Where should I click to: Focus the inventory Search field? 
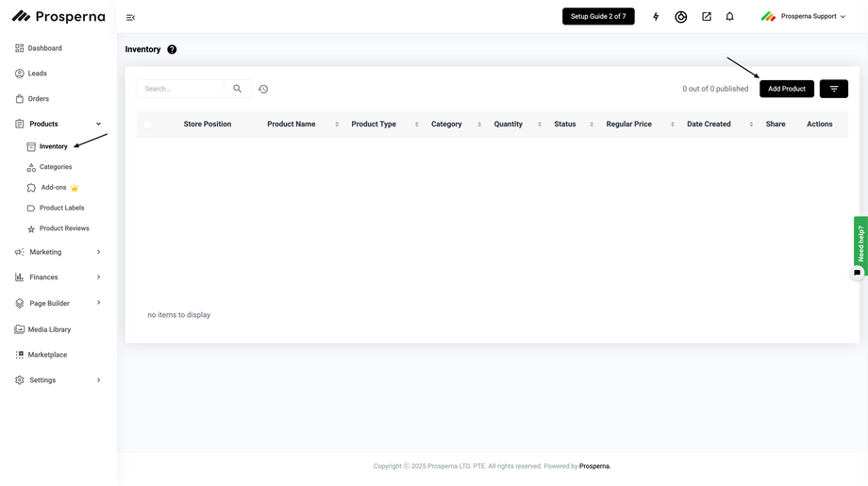180,89
